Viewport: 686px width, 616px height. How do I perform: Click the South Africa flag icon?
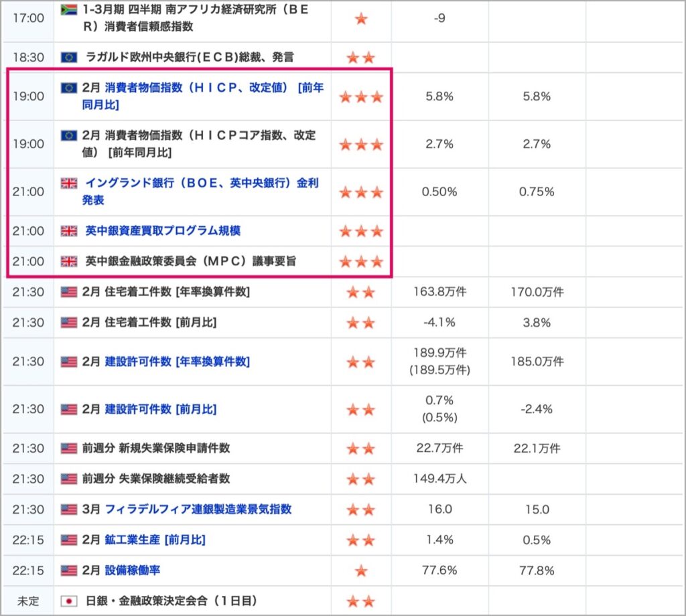tap(69, 9)
